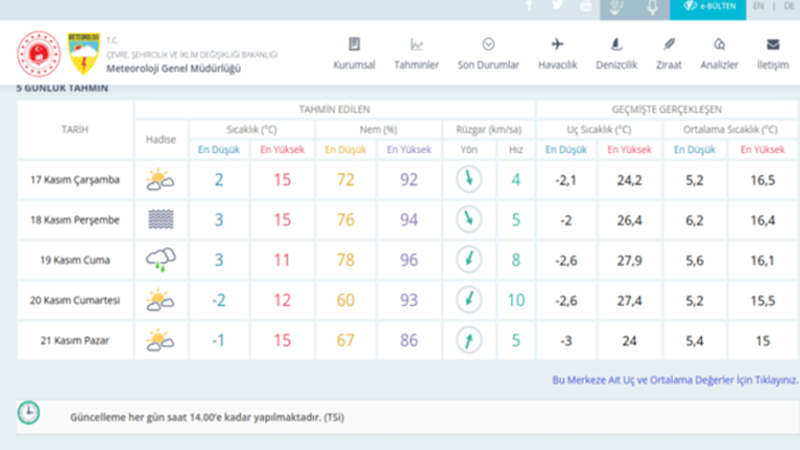Click the fog icon for 18 Kasım Perşembe
The width and height of the screenshot is (800, 450).
pos(159,220)
